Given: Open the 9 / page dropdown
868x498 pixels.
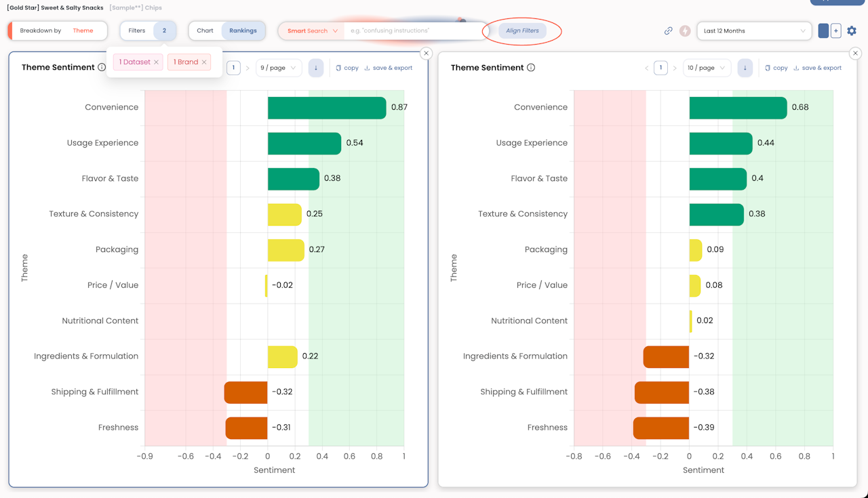Looking at the screenshot, I should tap(279, 68).
